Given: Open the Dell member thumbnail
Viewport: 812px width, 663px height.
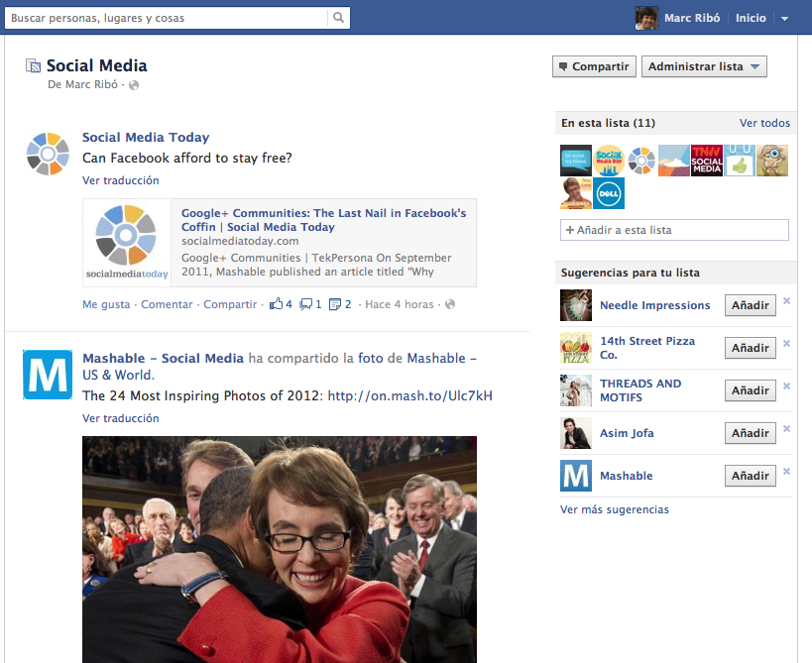Looking at the screenshot, I should pos(609,193).
